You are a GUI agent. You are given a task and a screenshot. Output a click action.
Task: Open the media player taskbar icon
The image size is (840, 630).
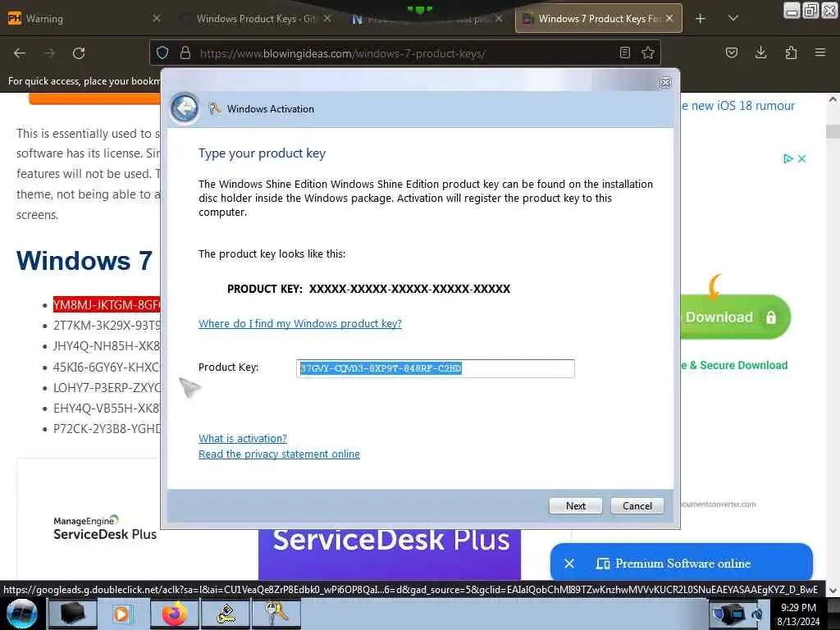coord(122,614)
